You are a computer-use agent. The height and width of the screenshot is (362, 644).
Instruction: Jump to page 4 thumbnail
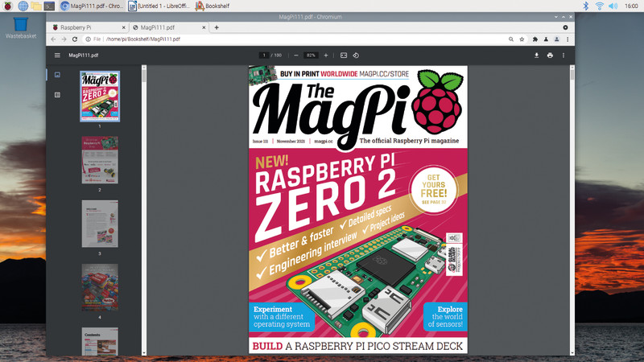[x=100, y=287]
